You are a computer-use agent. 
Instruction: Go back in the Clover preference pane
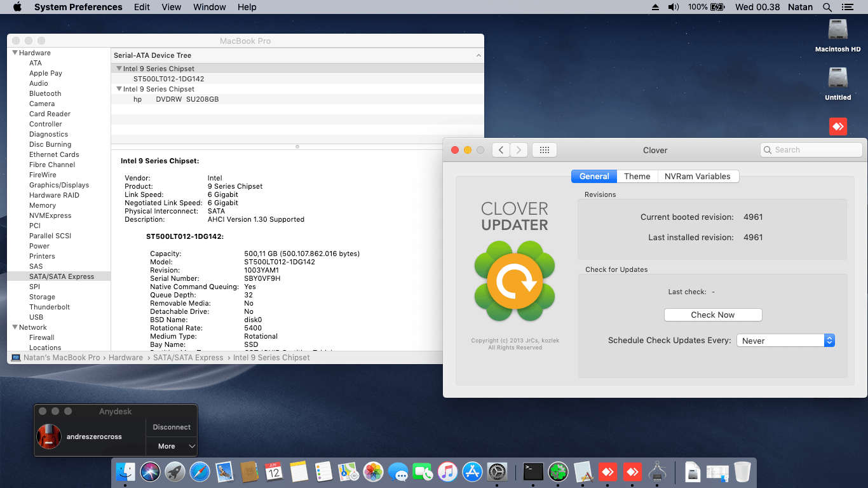pyautogui.click(x=501, y=150)
